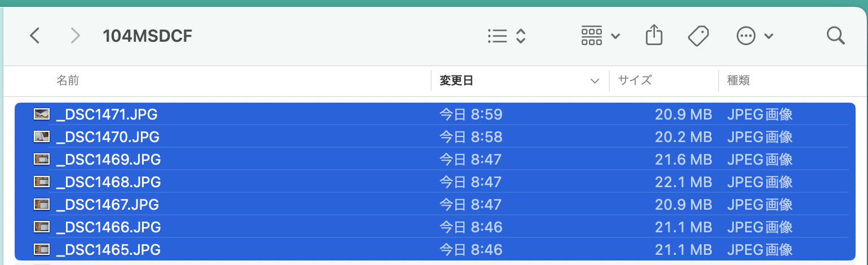Select the _DSC1466.JPG file name
This screenshot has height=265, width=868.
click(x=109, y=227)
